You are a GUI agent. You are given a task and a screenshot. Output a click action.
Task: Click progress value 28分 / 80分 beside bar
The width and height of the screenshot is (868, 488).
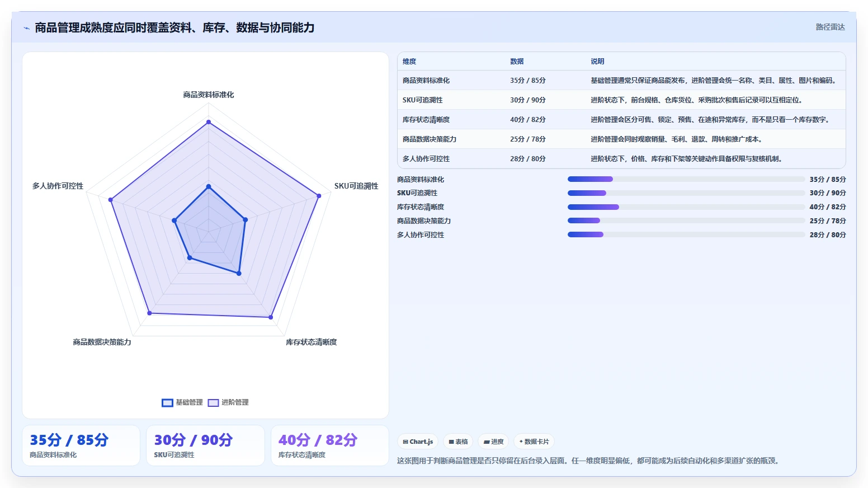(x=828, y=235)
